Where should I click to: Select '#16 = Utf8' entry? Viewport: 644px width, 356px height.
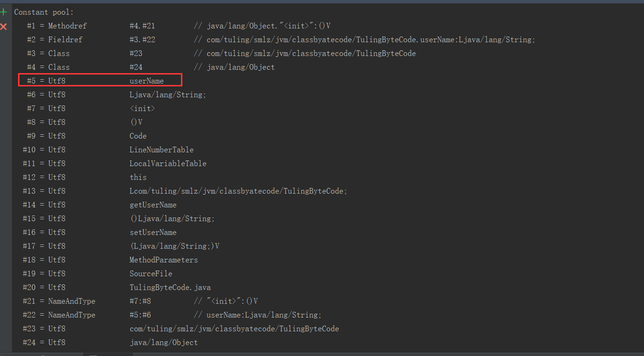pyautogui.click(x=44, y=232)
